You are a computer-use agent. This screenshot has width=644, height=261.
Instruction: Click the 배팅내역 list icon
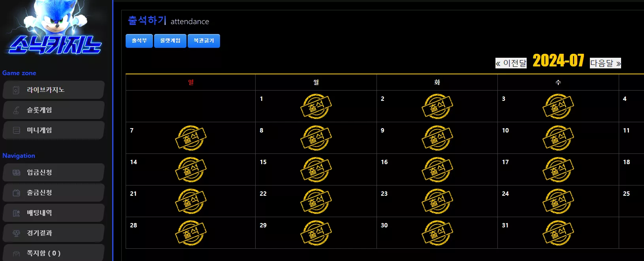pos(16,213)
